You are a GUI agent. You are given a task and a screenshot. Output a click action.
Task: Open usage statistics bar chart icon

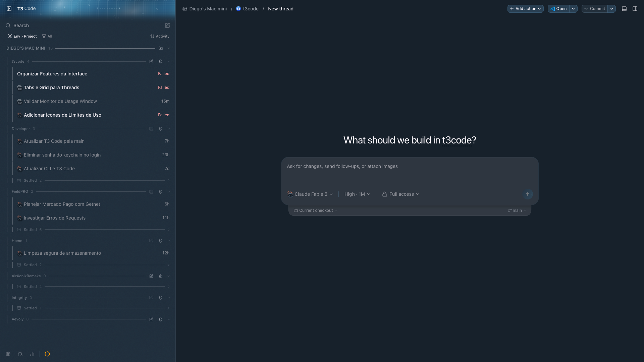32,354
